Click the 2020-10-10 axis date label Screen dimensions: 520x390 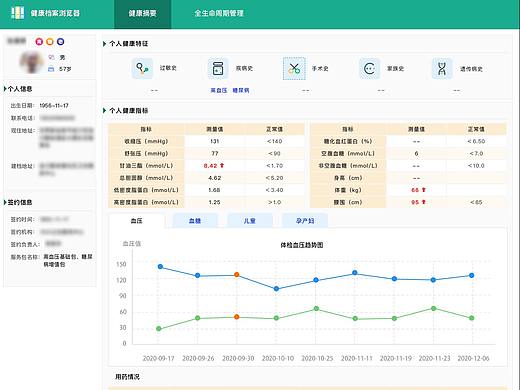(x=278, y=358)
